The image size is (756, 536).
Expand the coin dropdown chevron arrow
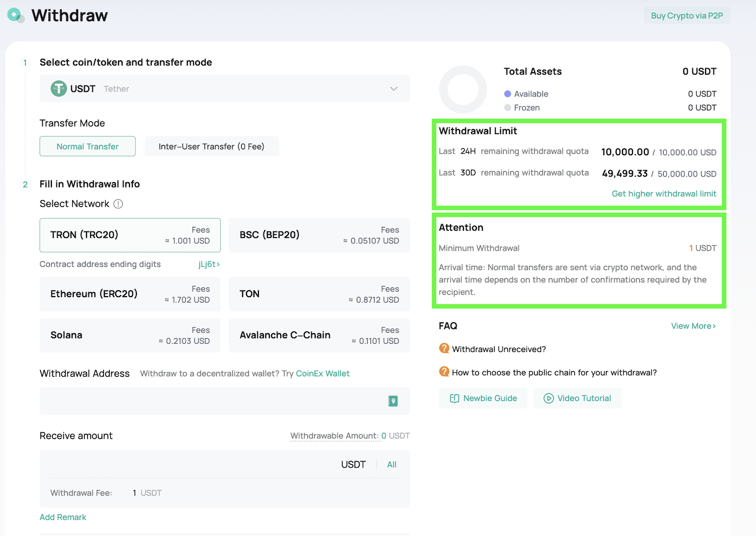point(394,89)
